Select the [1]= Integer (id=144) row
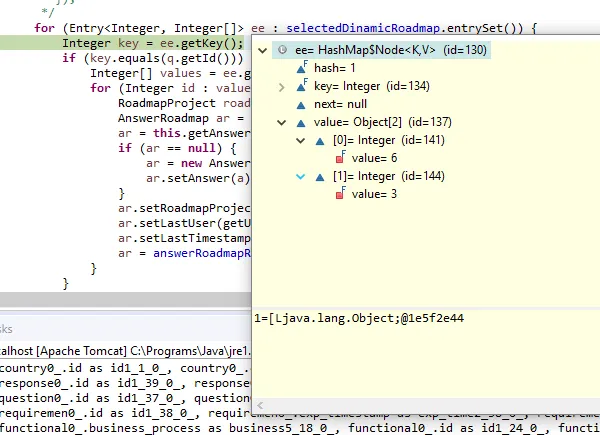600x435 pixels. coord(389,176)
